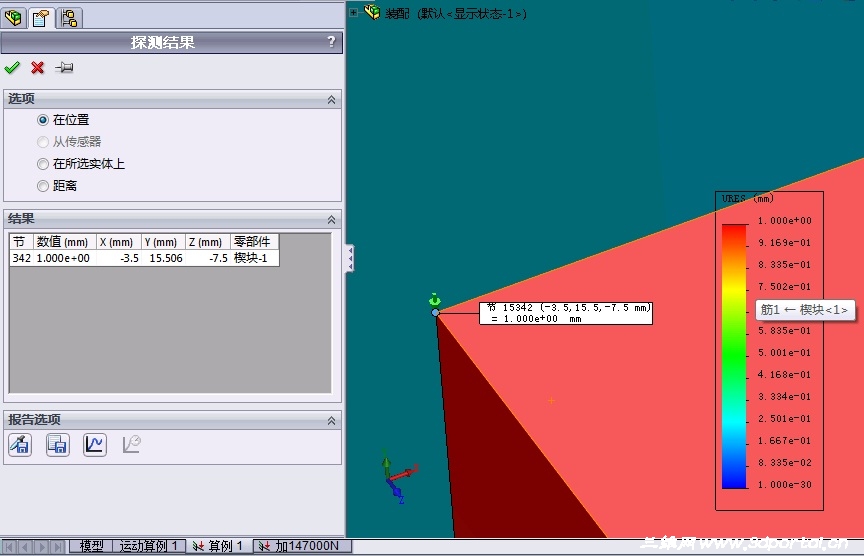Image resolution: width=864 pixels, height=556 pixels.
Task: Select the 在所选实体上 radio option
Action: [x=42, y=164]
